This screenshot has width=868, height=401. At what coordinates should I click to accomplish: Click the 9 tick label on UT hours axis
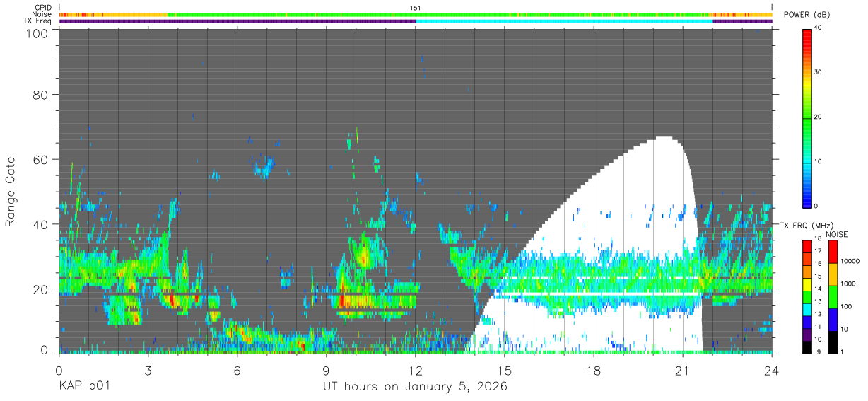click(x=326, y=370)
